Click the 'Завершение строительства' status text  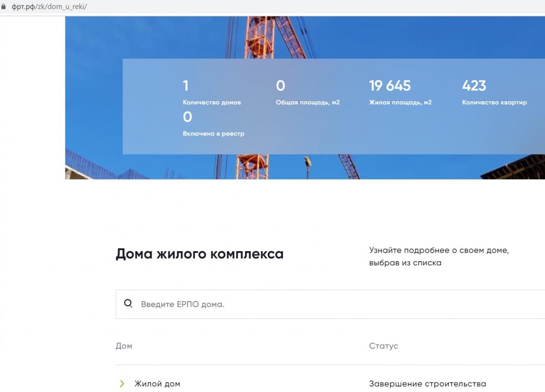coord(427,384)
